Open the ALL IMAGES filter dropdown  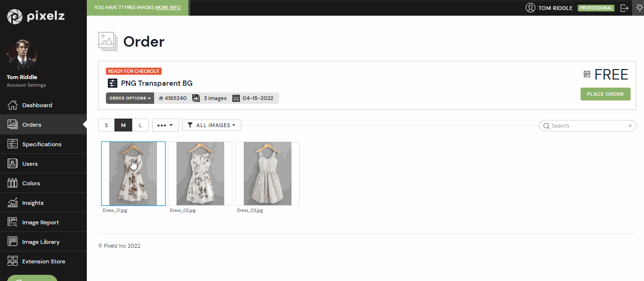(x=212, y=125)
